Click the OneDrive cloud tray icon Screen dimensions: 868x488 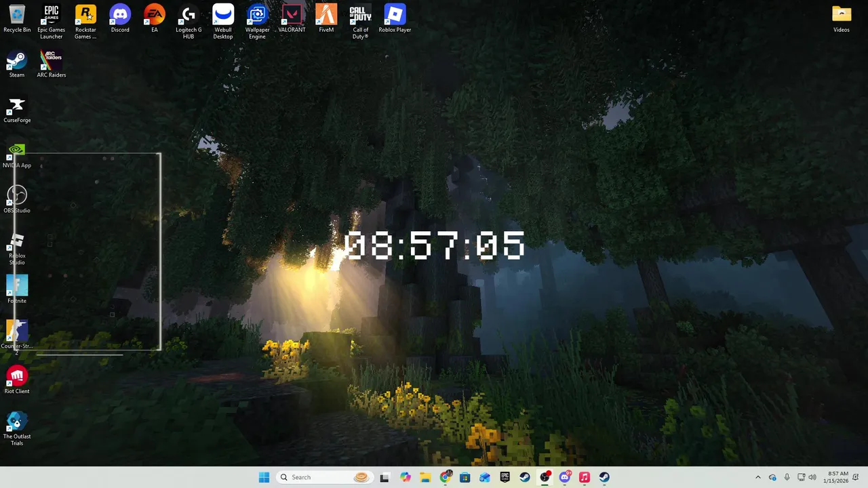[x=772, y=477]
